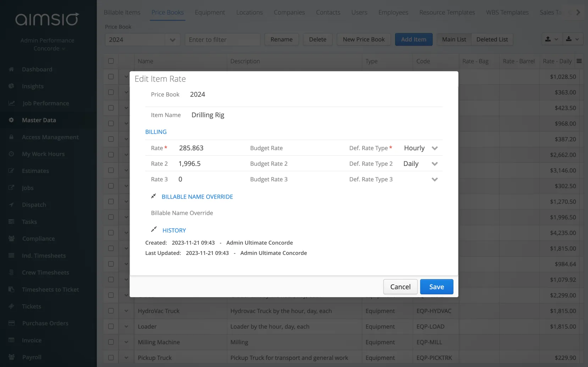Collapse the Billable Name Override section icon
Image resolution: width=588 pixels, height=367 pixels.
154,196
